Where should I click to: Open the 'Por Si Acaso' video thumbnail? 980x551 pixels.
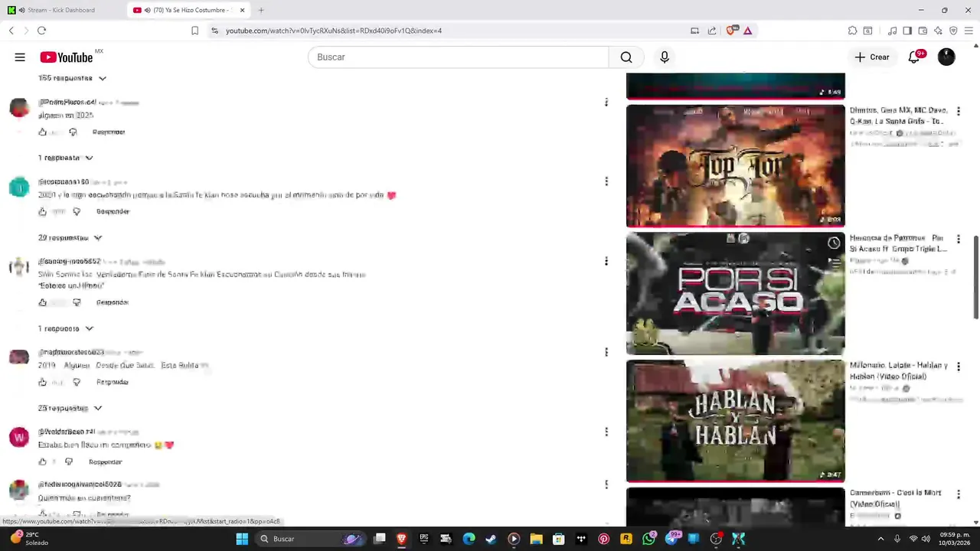pyautogui.click(x=736, y=294)
